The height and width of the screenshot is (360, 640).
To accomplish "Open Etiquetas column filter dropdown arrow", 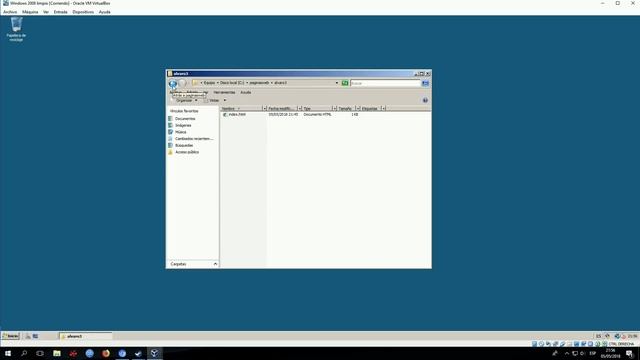I will 383,109.
